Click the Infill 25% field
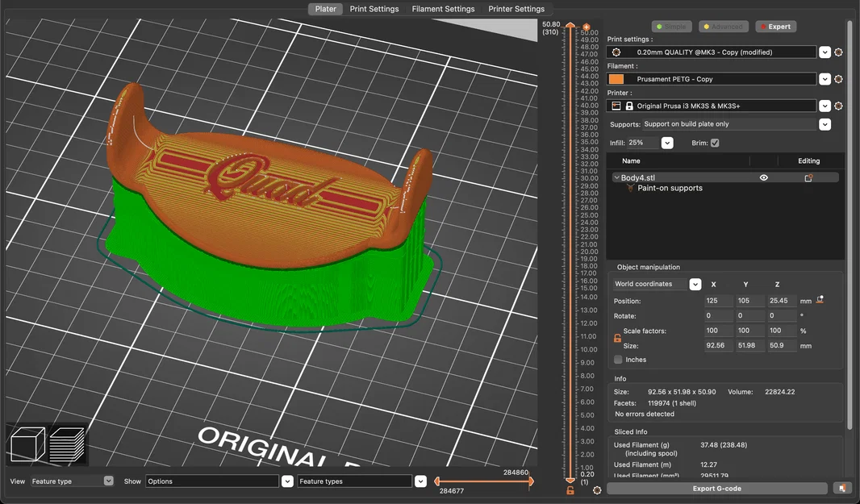This screenshot has width=860, height=504. 643,143
